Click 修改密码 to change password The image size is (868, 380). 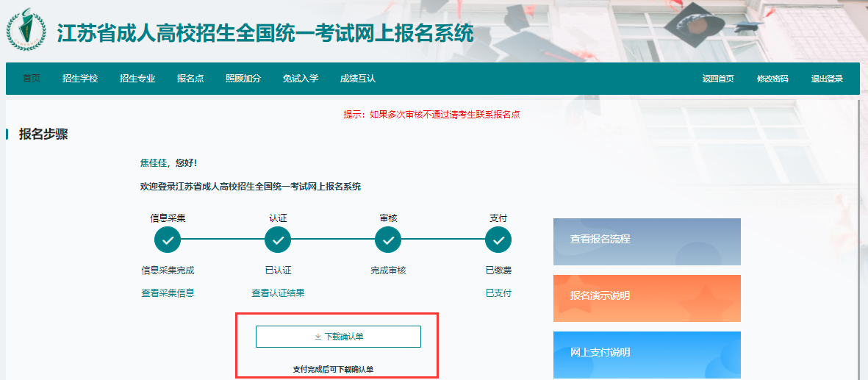pyautogui.click(x=772, y=79)
